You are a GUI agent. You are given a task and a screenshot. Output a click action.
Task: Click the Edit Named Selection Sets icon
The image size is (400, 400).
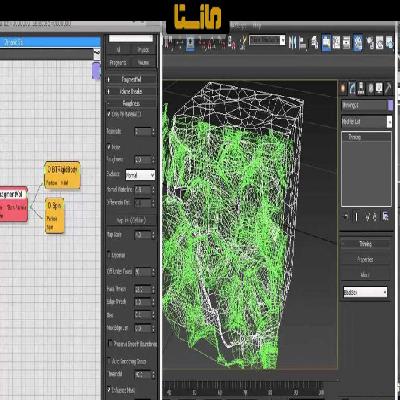coord(244,42)
